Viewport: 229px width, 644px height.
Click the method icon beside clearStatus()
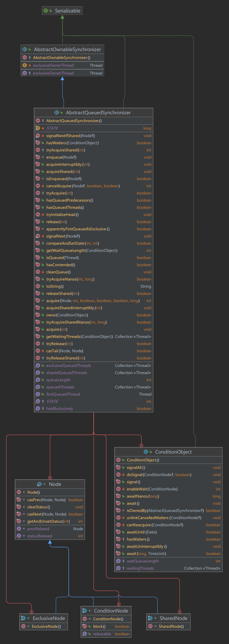pos(19,507)
